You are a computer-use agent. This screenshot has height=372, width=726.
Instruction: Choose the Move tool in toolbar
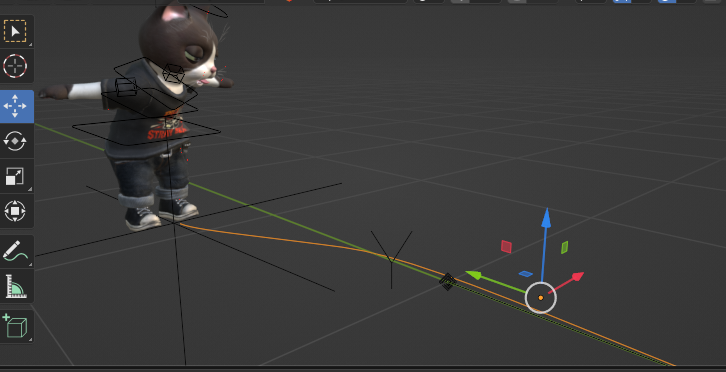[x=15, y=106]
